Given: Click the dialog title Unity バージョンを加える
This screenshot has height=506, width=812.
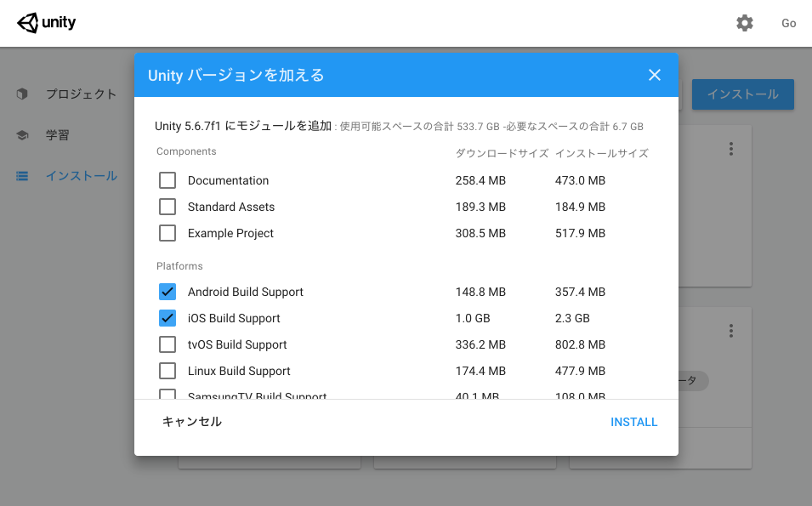Looking at the screenshot, I should tap(236, 75).
